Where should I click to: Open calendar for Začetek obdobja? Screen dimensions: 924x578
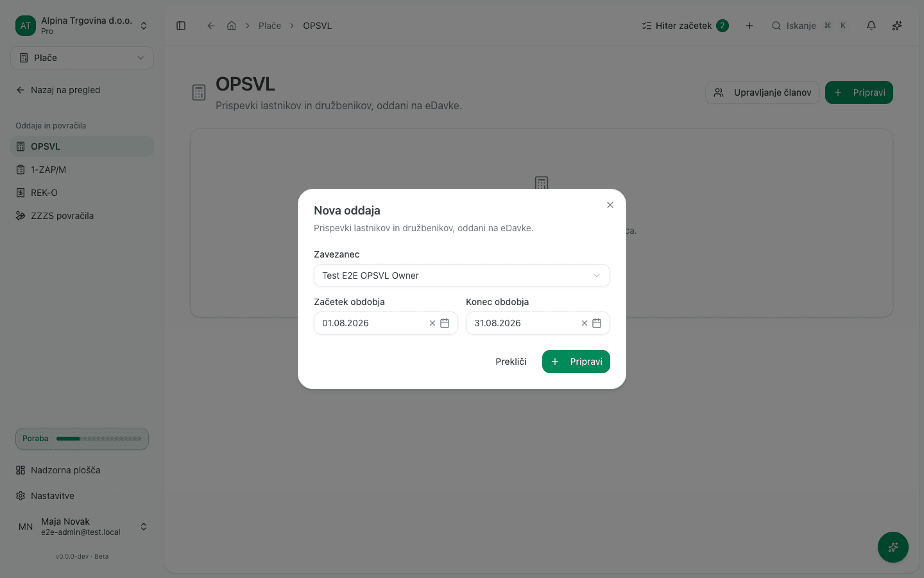[445, 323]
